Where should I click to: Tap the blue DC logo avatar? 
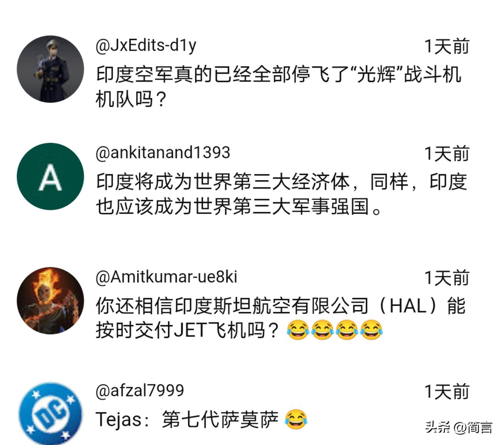click(50, 414)
